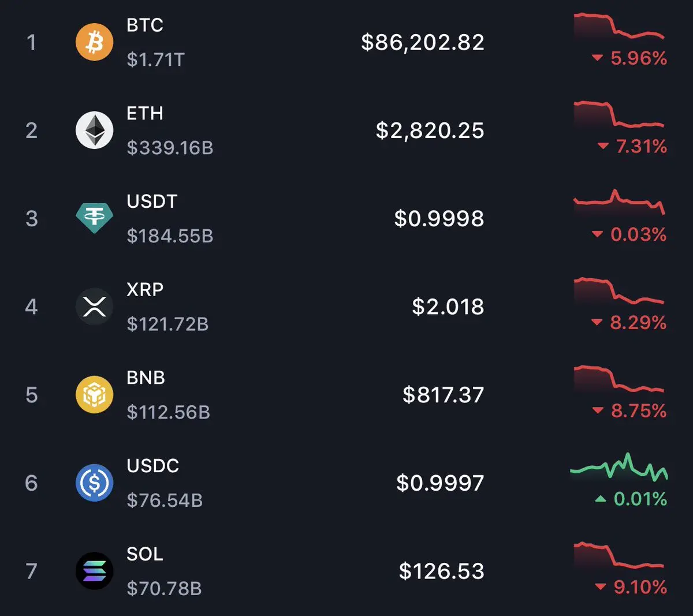
Task: Click the green Tether USDT icon
Action: tap(94, 218)
